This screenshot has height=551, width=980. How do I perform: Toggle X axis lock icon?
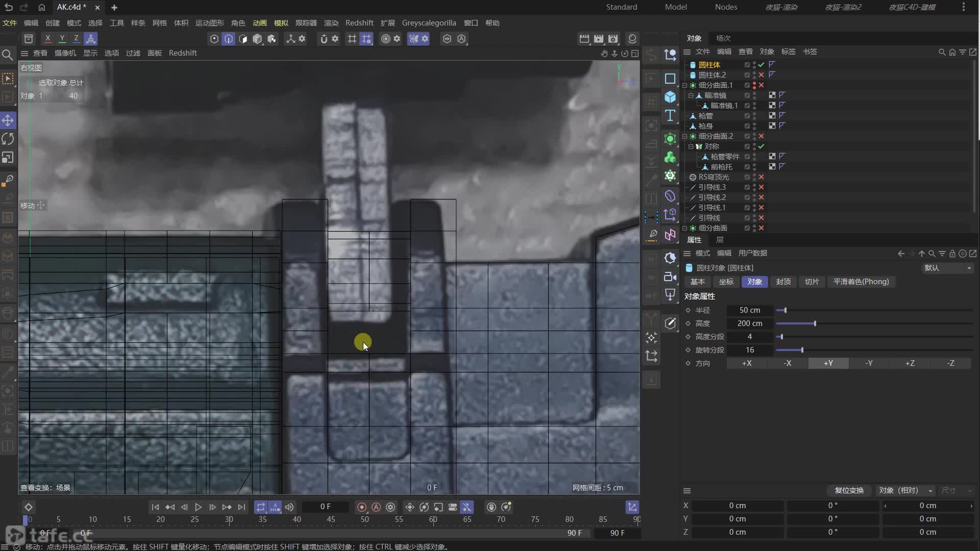pyautogui.click(x=47, y=39)
